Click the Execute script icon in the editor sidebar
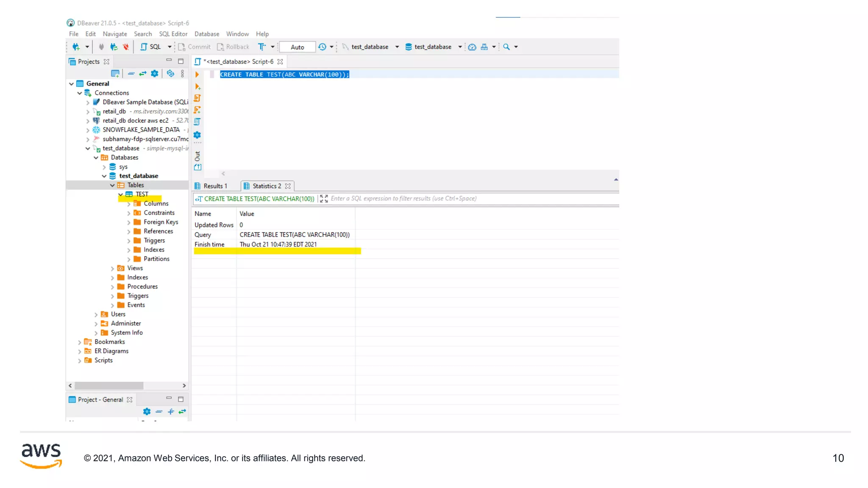868x488 pixels. tap(197, 98)
